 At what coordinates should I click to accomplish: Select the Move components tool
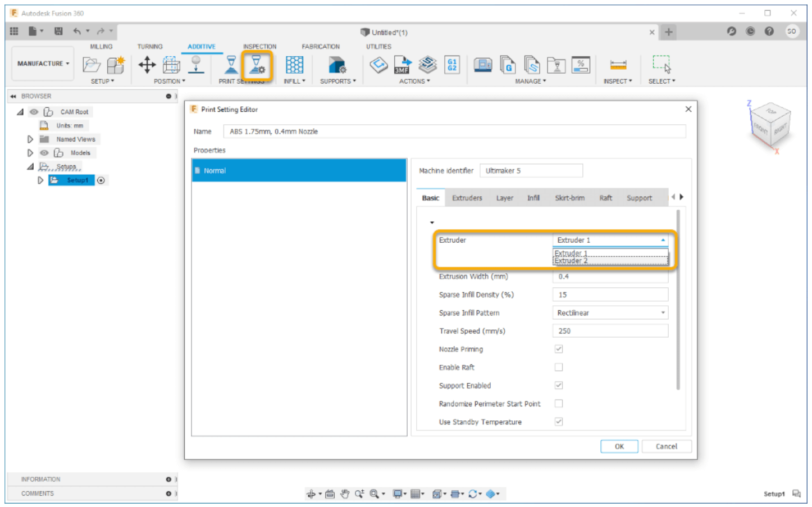pos(147,65)
